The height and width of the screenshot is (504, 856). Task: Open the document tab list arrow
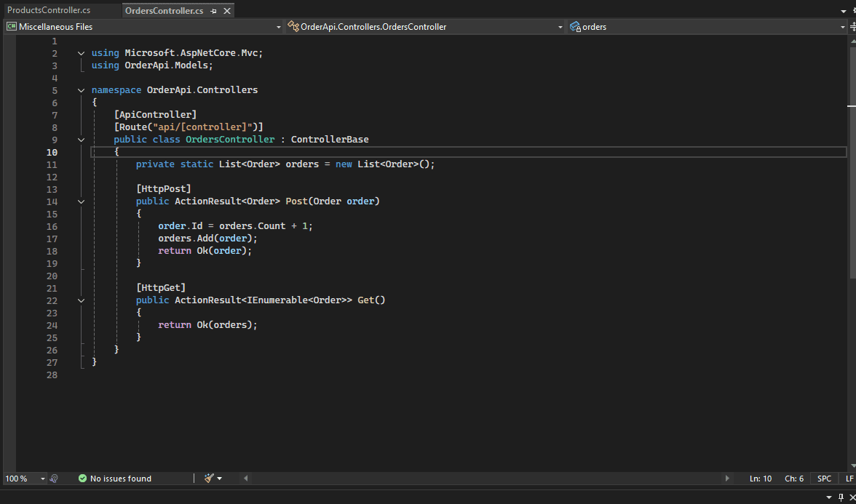tap(844, 11)
